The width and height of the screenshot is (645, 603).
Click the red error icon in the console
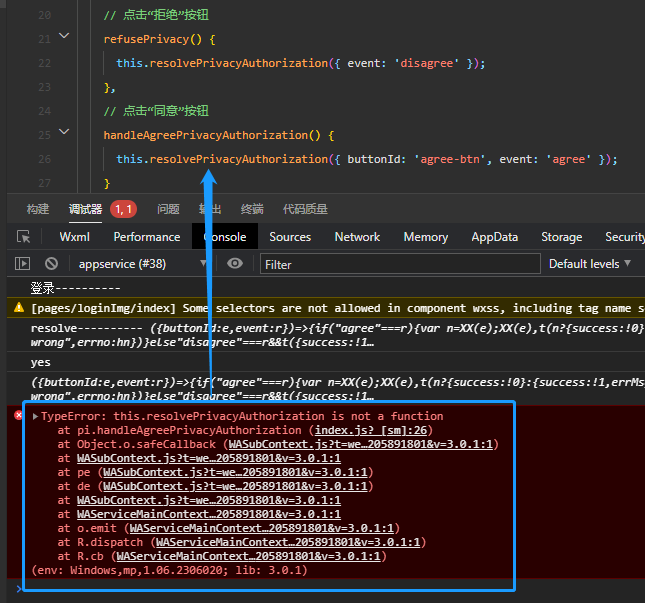pyautogui.click(x=19, y=415)
